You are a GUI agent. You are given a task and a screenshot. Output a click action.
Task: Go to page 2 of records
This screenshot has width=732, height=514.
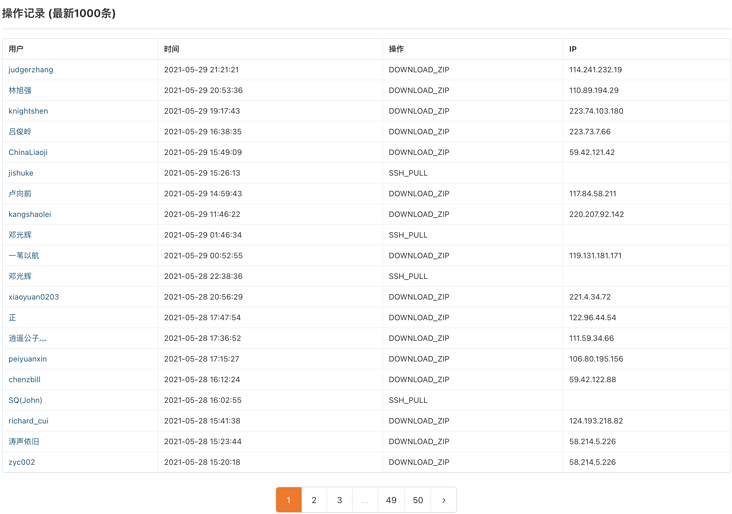click(314, 500)
